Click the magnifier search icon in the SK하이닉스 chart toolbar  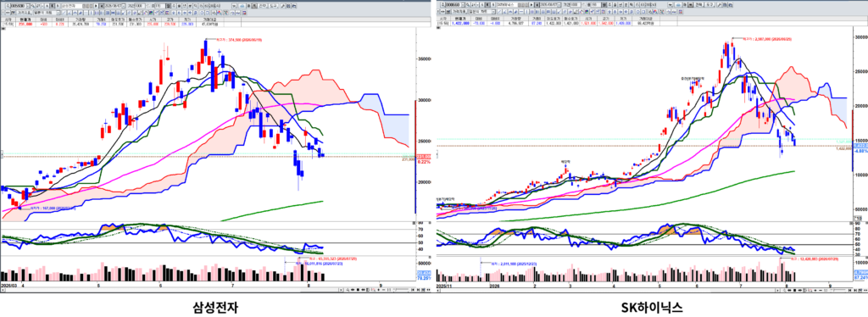468,5
